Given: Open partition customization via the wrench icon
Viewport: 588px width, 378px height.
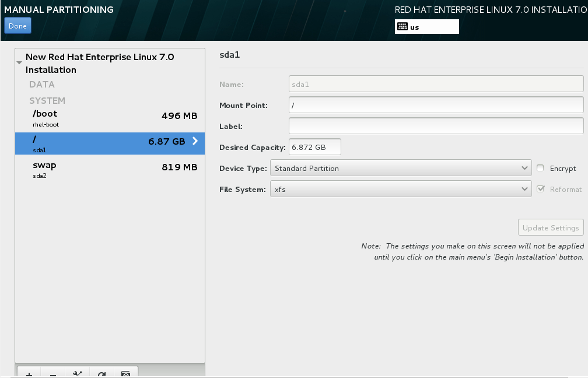Looking at the screenshot, I should tap(78, 373).
